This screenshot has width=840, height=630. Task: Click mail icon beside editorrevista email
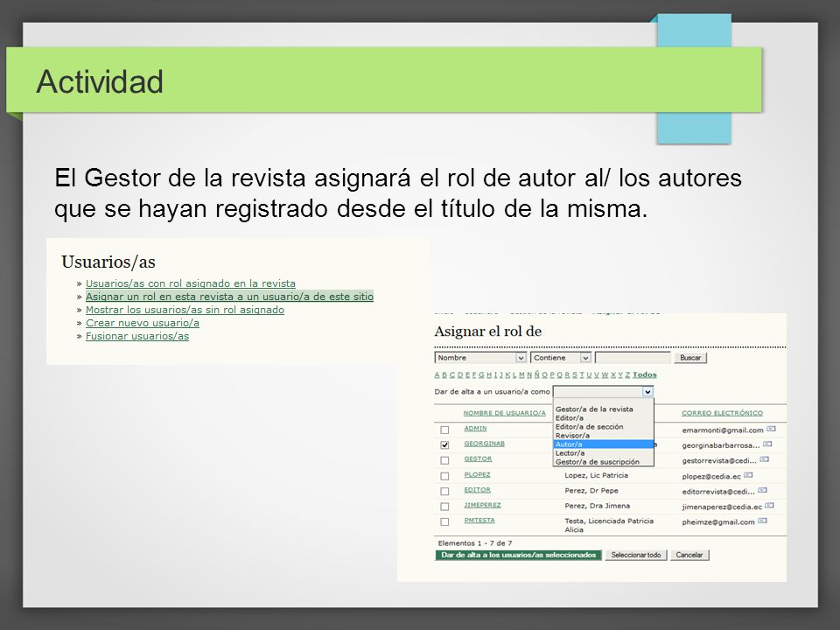point(762,490)
